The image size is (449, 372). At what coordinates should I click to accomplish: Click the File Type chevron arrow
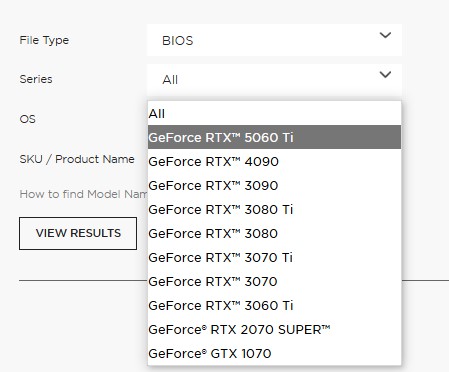pos(385,35)
